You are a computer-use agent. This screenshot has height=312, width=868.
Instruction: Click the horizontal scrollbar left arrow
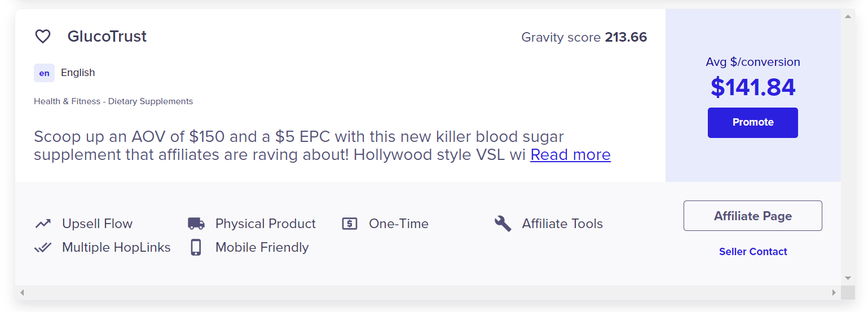click(22, 293)
